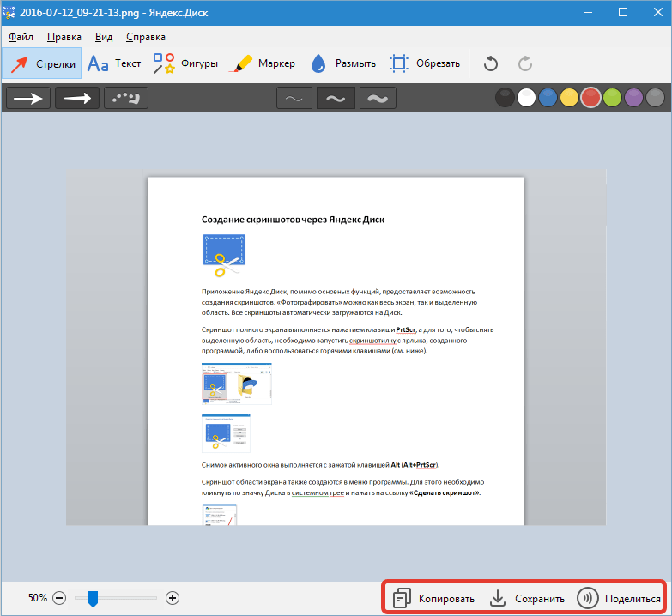This screenshot has height=616, width=672.
Task: Choose the yellow color swatch
Action: coord(569,98)
